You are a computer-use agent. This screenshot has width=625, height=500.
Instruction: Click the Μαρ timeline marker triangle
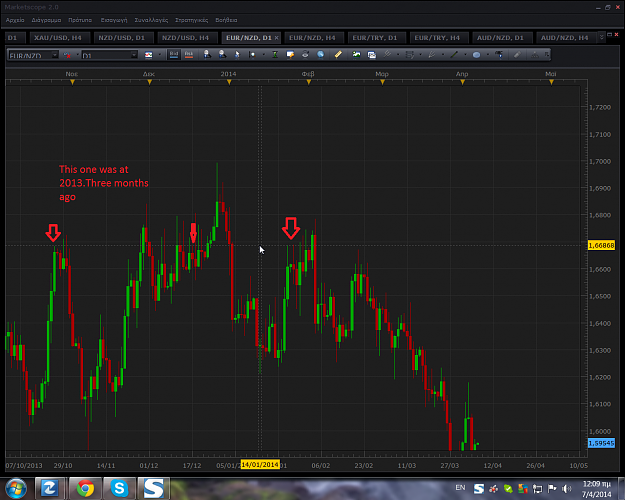click(383, 82)
